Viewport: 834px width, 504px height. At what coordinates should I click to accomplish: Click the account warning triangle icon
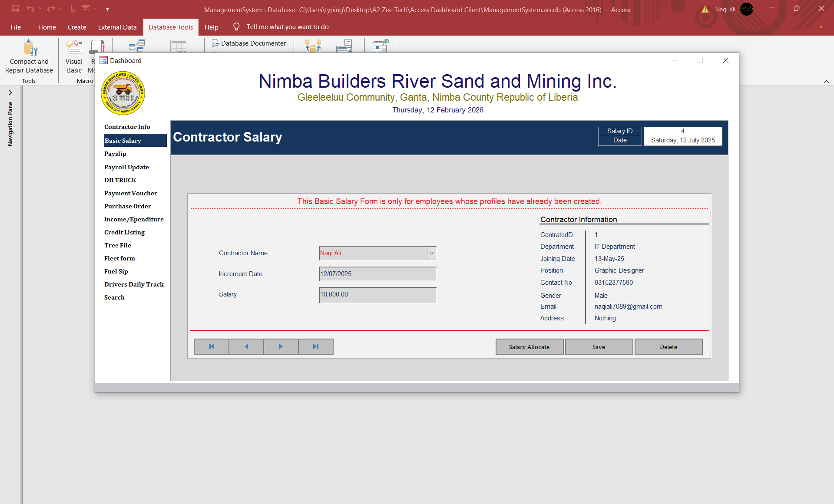tap(705, 10)
